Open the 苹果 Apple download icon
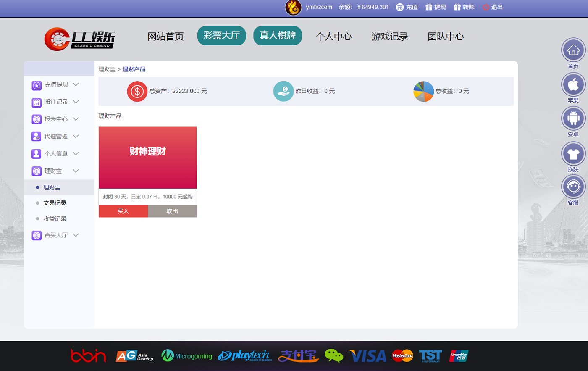The height and width of the screenshot is (371, 588). coord(573,84)
